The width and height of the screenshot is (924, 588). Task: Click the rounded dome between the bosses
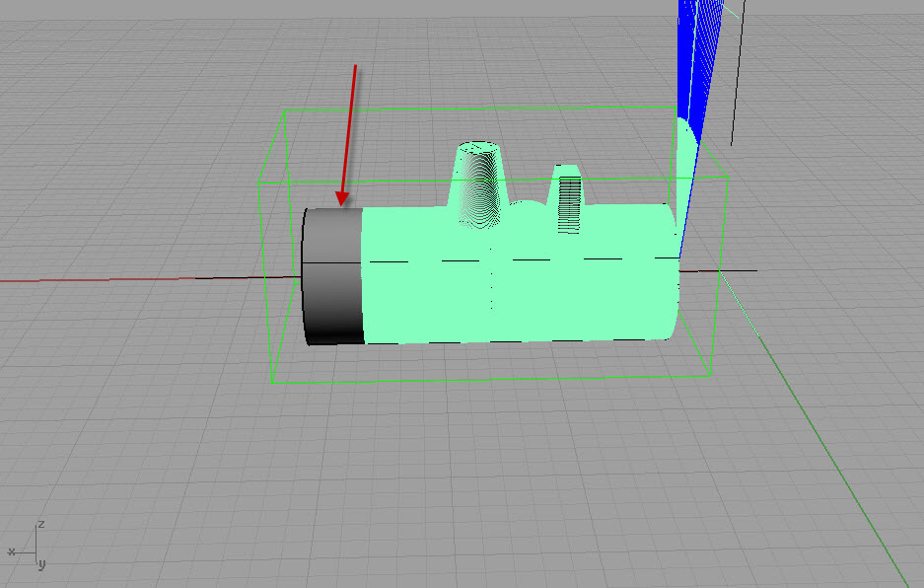pos(529,210)
